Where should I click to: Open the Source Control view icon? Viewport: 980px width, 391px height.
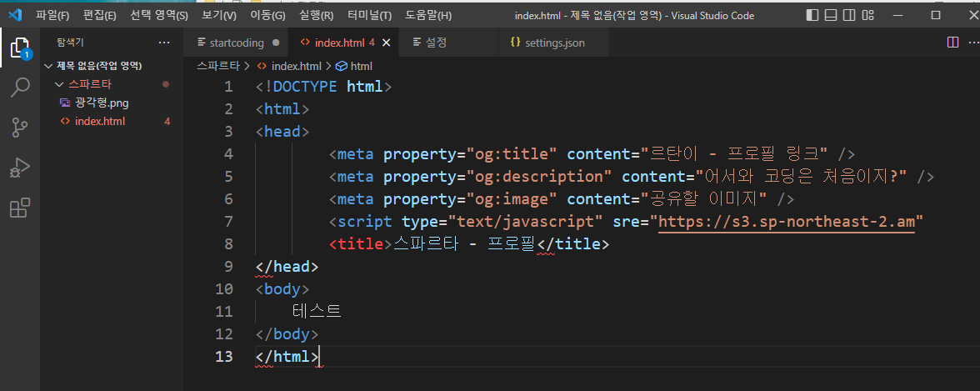pos(20,128)
